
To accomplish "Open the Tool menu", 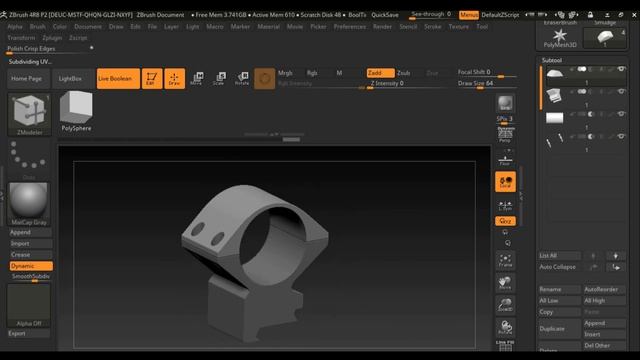I will 482,27.
